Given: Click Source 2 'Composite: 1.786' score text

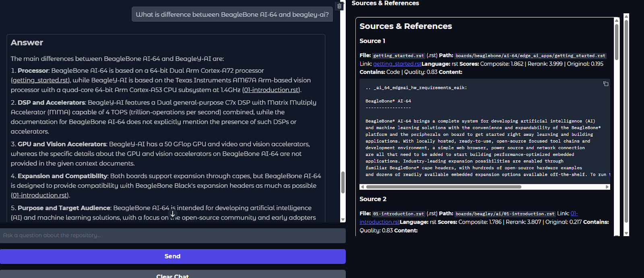Looking at the screenshot, I should 480,222.
